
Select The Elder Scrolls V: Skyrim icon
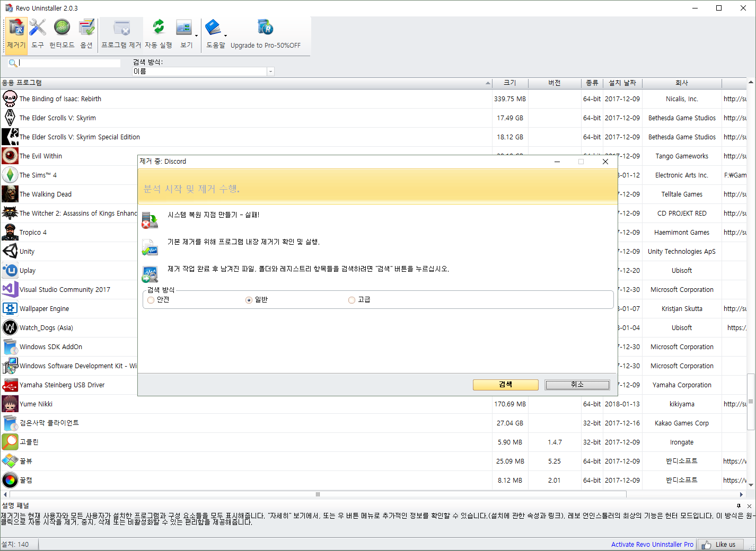click(10, 118)
